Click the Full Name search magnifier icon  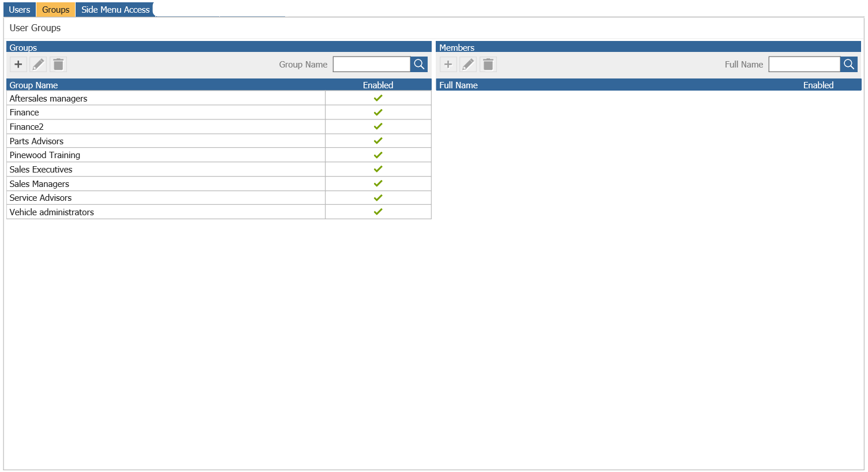tap(848, 64)
